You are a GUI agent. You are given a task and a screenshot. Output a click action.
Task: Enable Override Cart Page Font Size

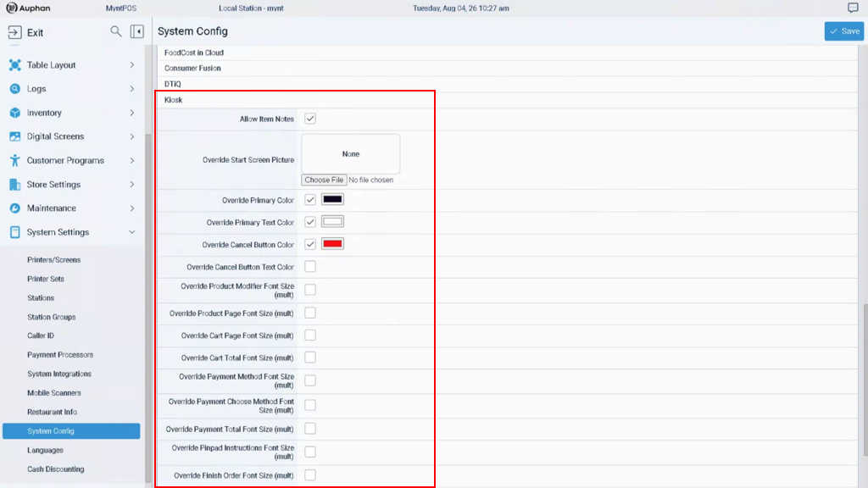point(310,335)
